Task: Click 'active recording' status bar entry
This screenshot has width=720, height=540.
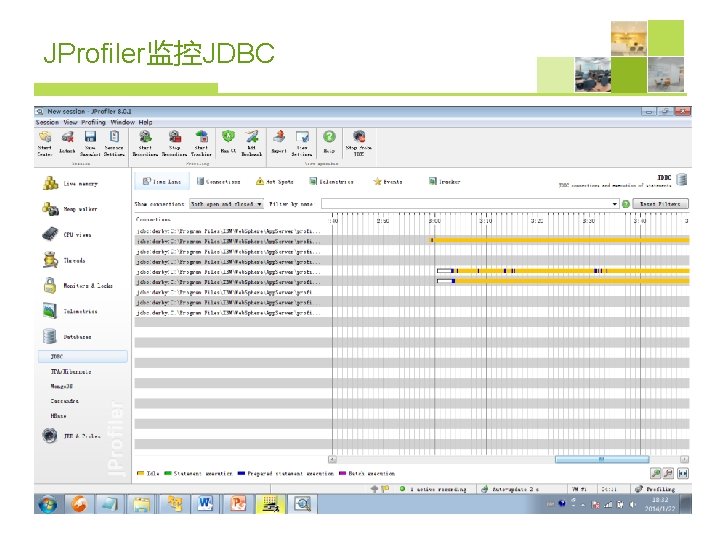Action: click(x=433, y=489)
